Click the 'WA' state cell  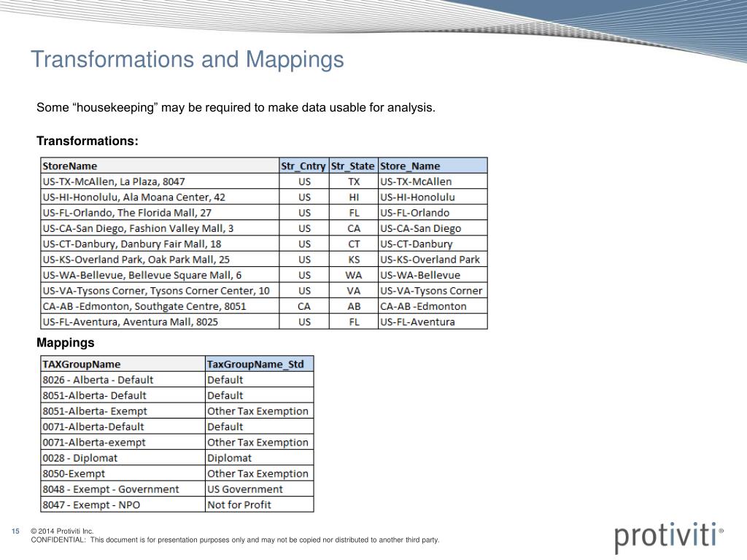[x=354, y=275]
